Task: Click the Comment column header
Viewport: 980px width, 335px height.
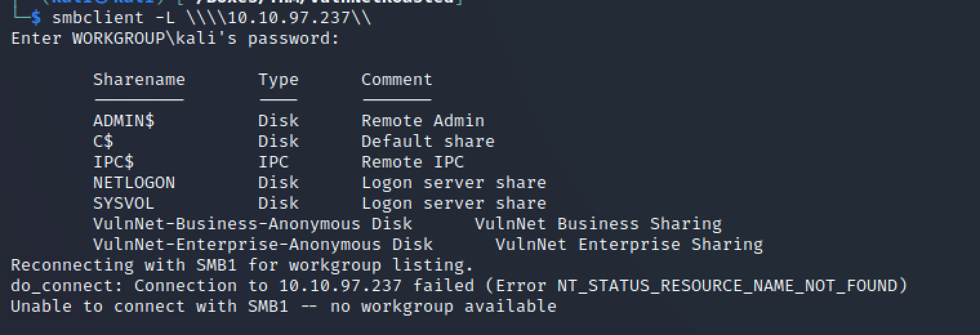Action: tap(397, 79)
